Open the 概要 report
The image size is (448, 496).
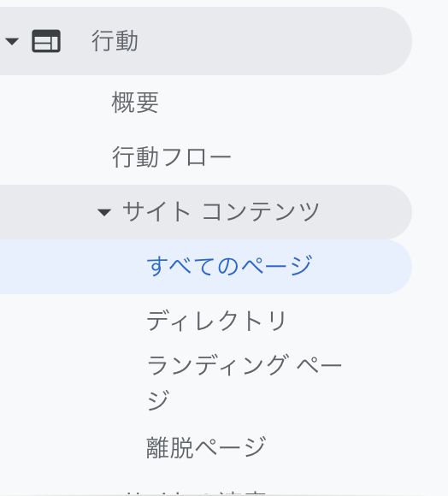[135, 102]
